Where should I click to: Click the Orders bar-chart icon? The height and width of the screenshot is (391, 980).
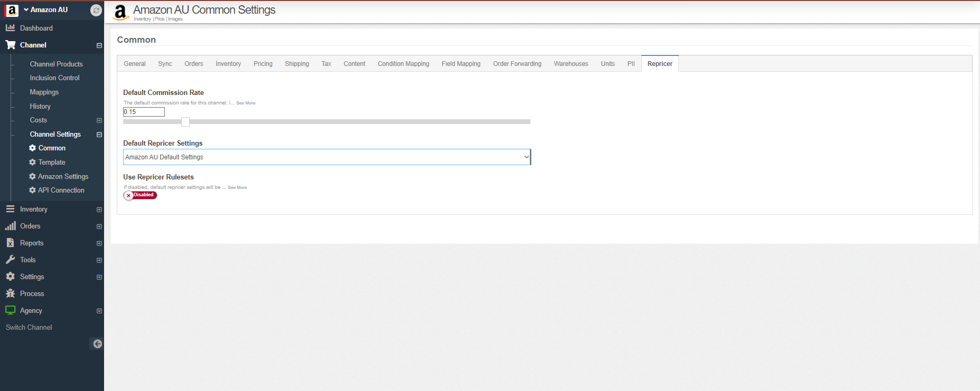(10, 226)
